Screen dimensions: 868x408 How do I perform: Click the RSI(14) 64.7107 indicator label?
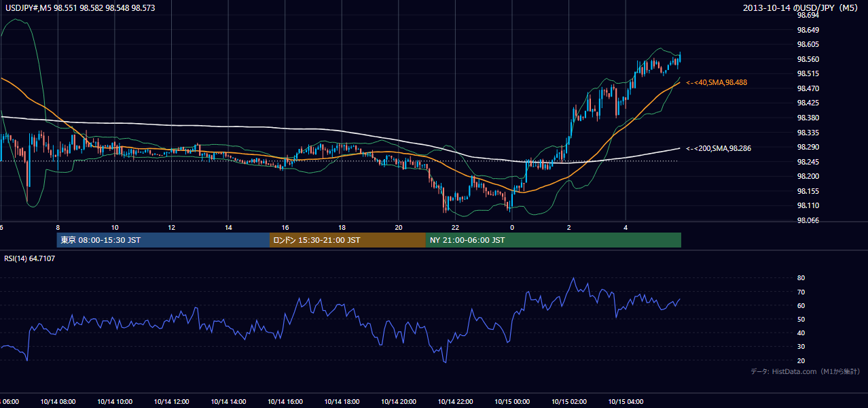30,258
